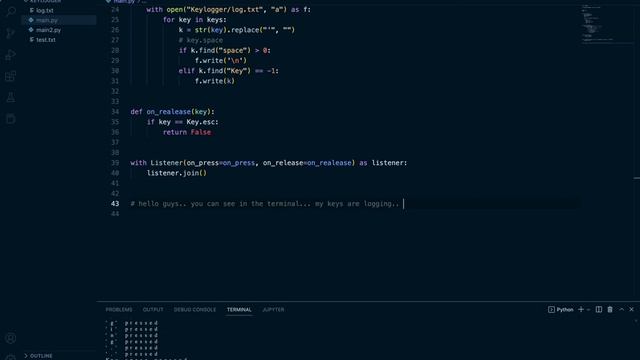Image resolution: width=640 pixels, height=360 pixels.
Task: Click the '# key.space' comment
Action: [200, 40]
